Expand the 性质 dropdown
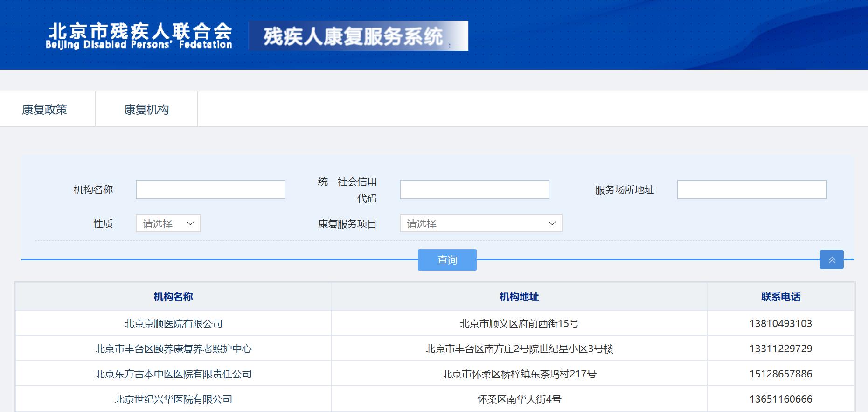The width and height of the screenshot is (868, 412). pos(168,223)
